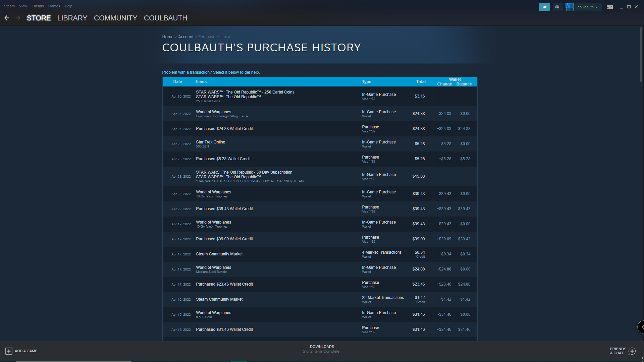Open the inbox envelope icon
Image resolution: width=644 pixels, height=362 pixels.
[x=557, y=7]
